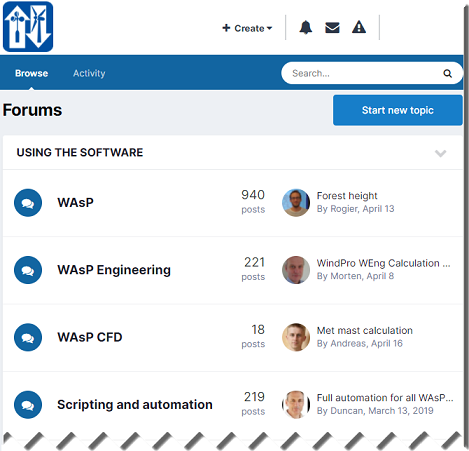This screenshot has width=469, height=451.
Task: Open the WindPro WEng Calculation topic
Action: click(x=383, y=263)
